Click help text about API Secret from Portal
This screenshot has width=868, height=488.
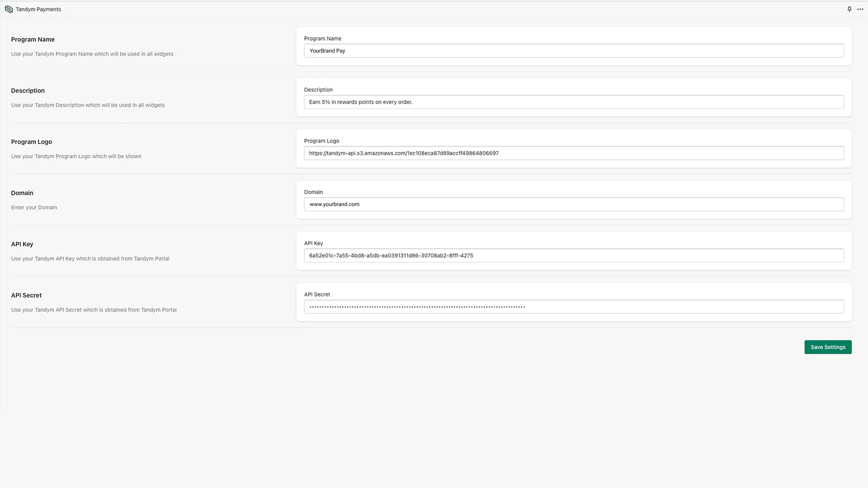click(94, 310)
